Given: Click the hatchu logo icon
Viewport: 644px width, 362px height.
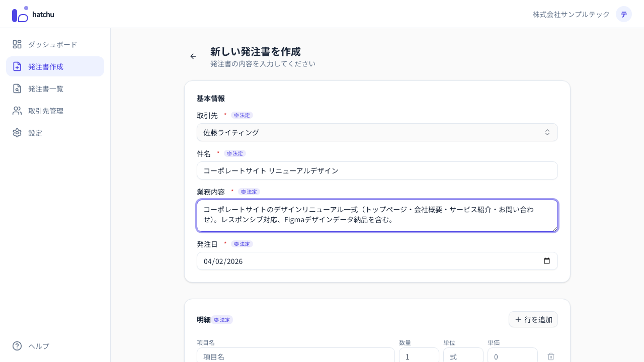Looking at the screenshot, I should point(20,14).
